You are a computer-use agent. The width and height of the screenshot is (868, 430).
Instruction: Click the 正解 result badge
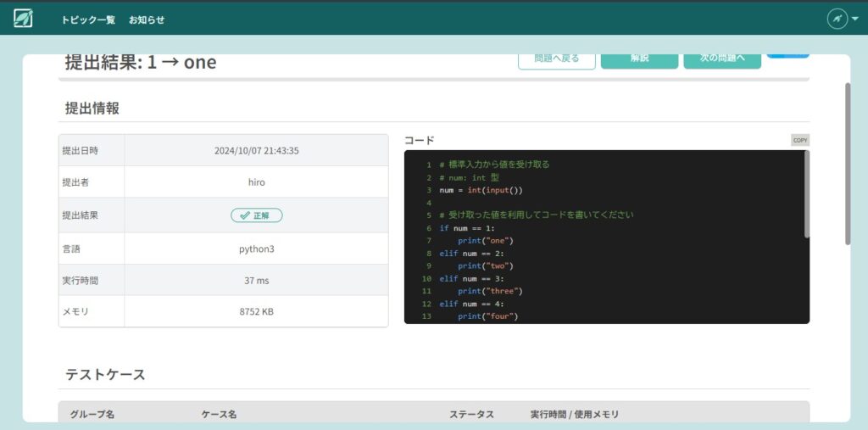coord(256,215)
